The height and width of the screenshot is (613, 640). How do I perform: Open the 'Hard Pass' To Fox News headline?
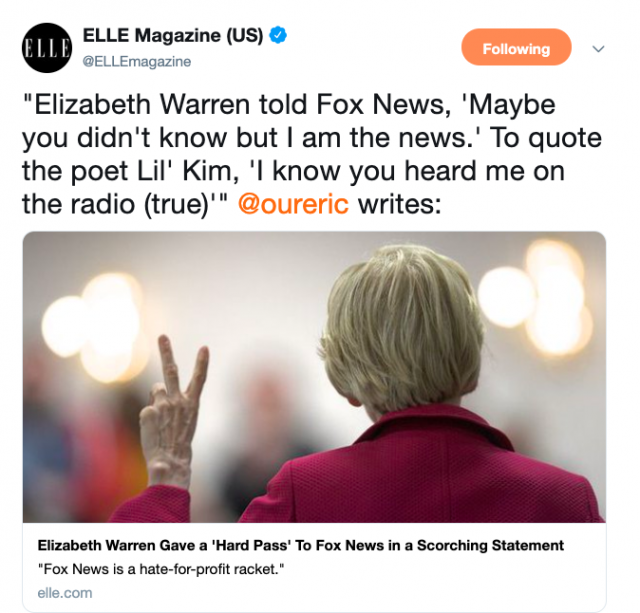(x=300, y=545)
